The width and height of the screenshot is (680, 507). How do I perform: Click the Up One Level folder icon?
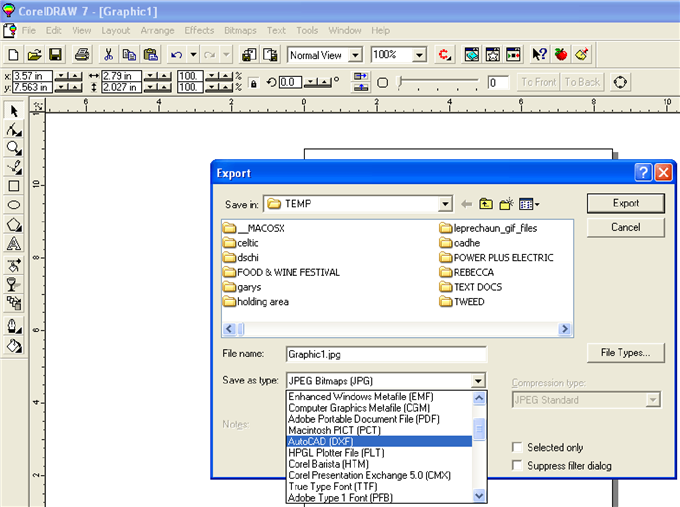point(486,203)
